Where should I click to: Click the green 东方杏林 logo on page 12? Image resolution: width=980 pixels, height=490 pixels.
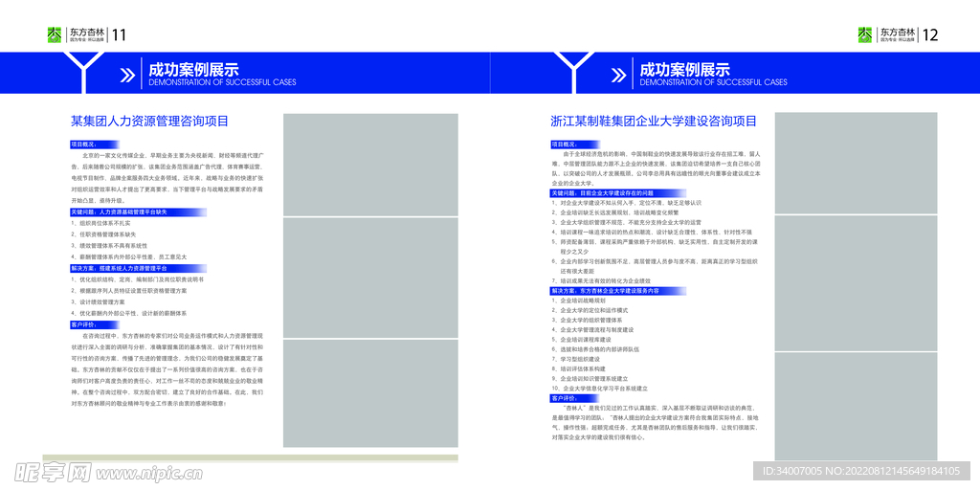[865, 34]
